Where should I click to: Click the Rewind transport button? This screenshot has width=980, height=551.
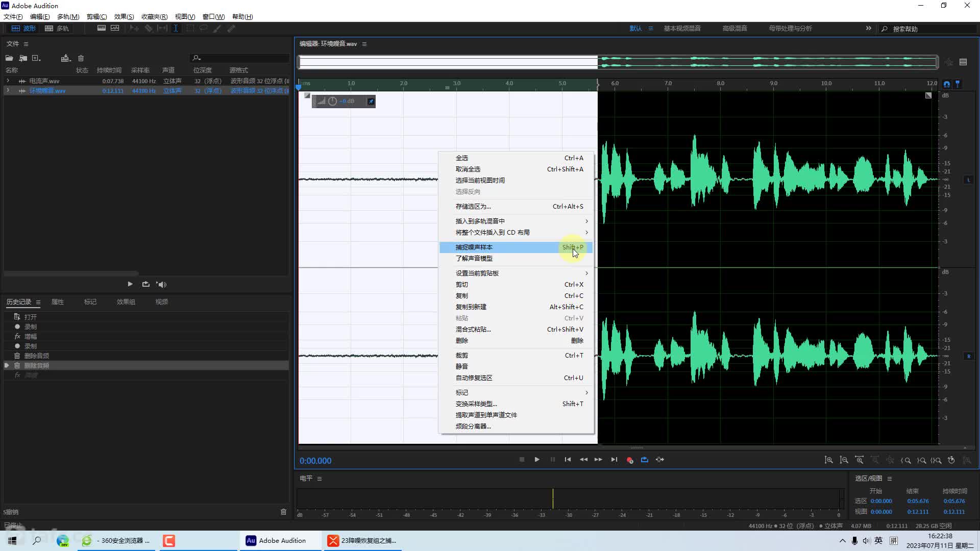coord(583,460)
